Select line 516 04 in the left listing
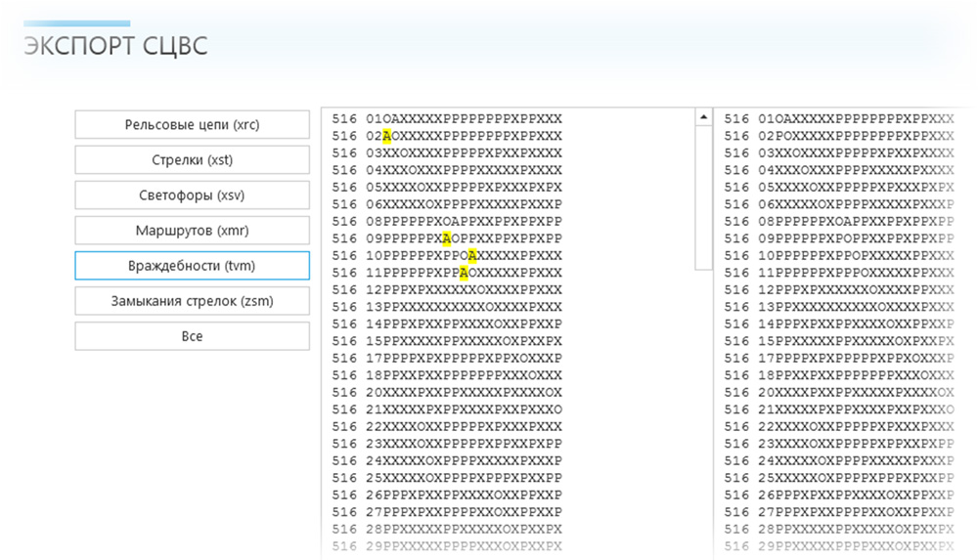The height and width of the screenshot is (560, 978). click(x=447, y=170)
